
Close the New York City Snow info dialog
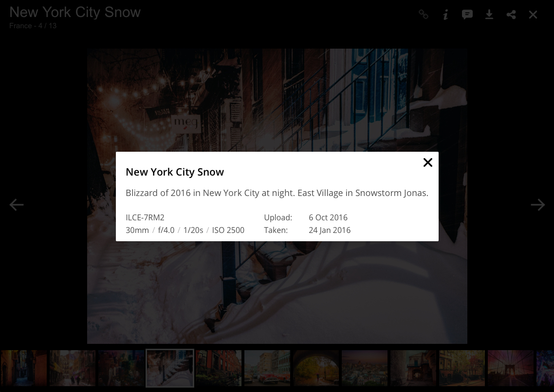tap(428, 162)
